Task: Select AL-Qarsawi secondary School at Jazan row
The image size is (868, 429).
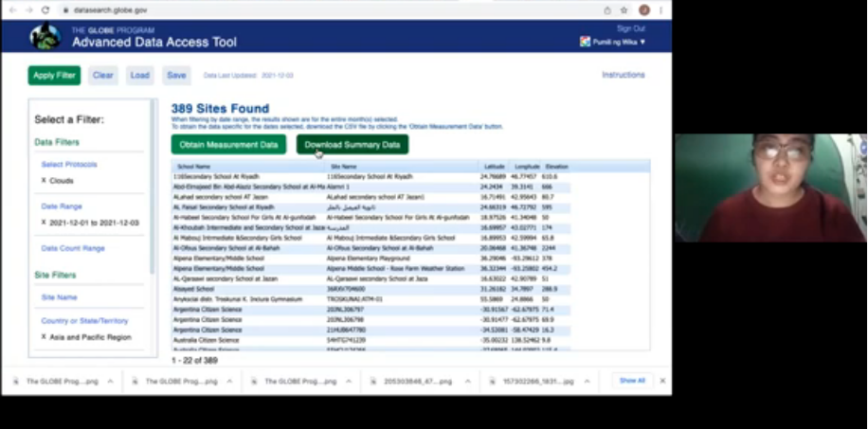Action: click(x=371, y=279)
